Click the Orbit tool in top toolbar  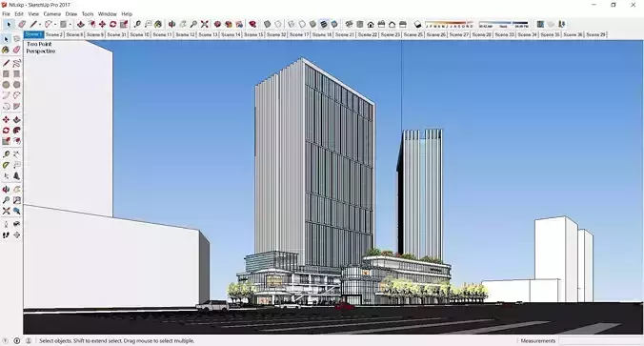(172, 24)
